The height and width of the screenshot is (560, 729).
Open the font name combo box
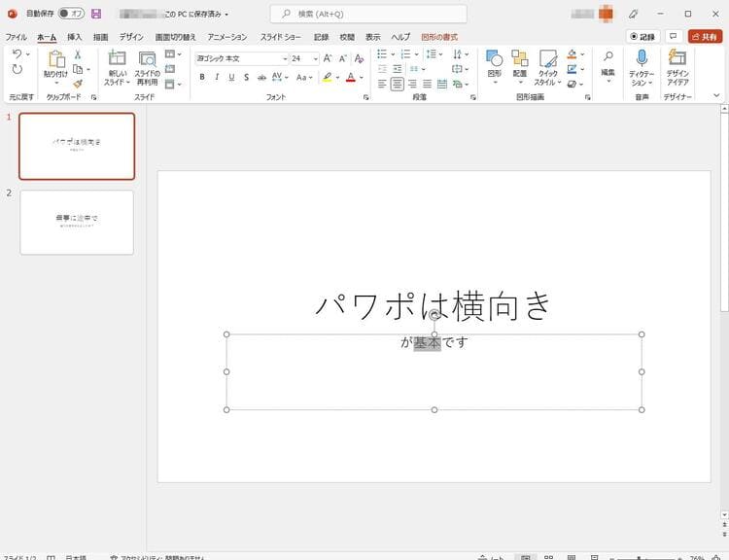[242, 58]
